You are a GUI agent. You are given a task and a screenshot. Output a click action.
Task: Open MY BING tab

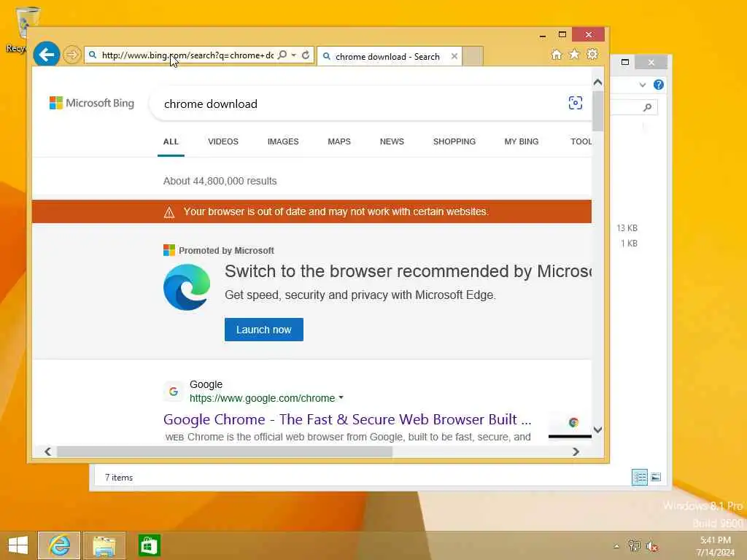click(521, 141)
